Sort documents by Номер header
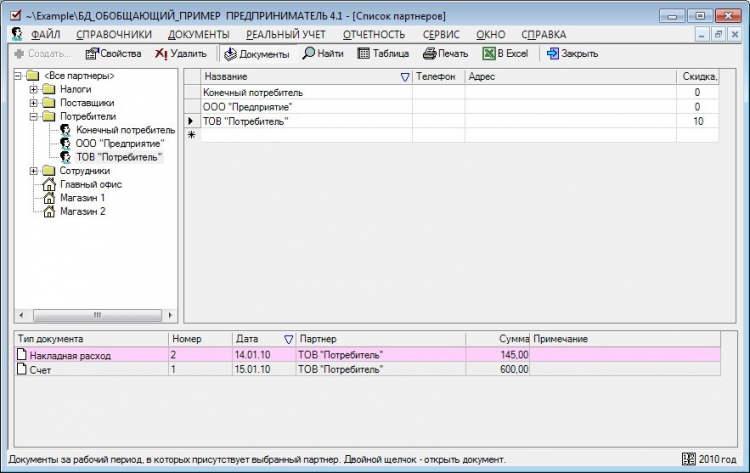This screenshot has width=750, height=473. tap(200, 339)
